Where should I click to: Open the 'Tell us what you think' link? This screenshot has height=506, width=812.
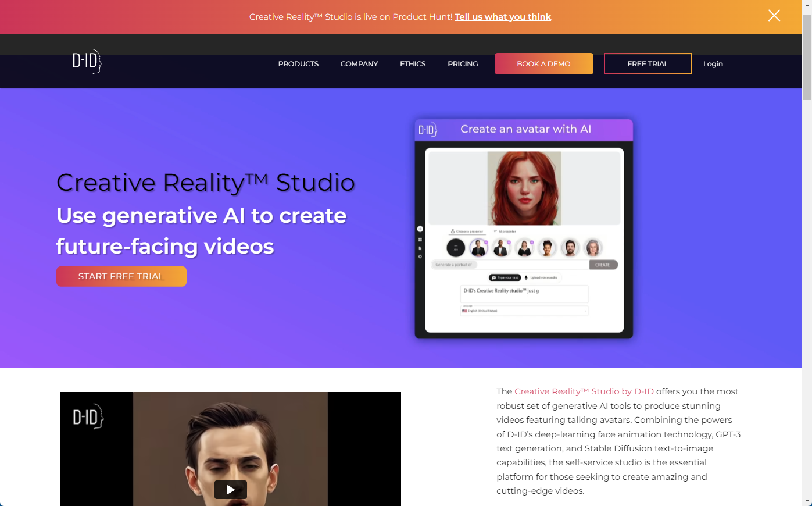[502, 16]
